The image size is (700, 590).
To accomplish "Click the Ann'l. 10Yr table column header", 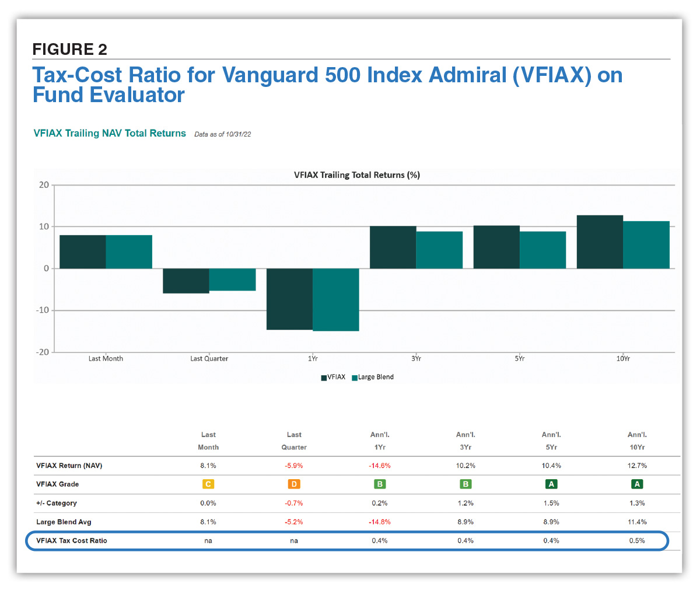I will [x=637, y=441].
